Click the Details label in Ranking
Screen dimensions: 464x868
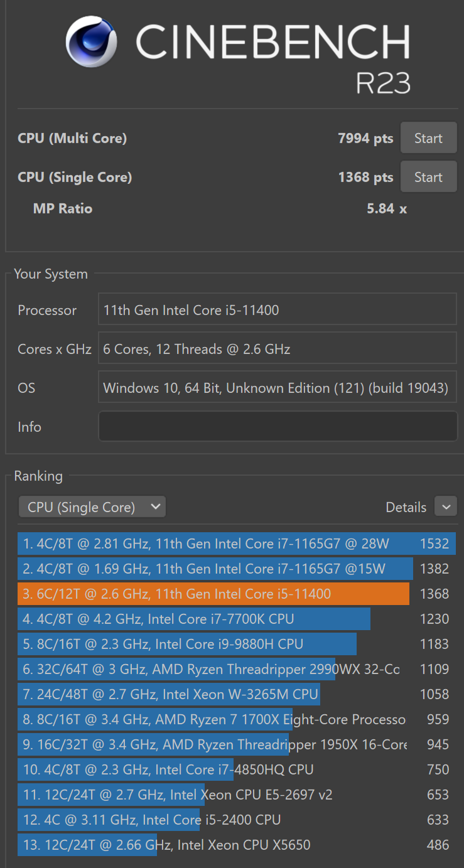tap(406, 507)
